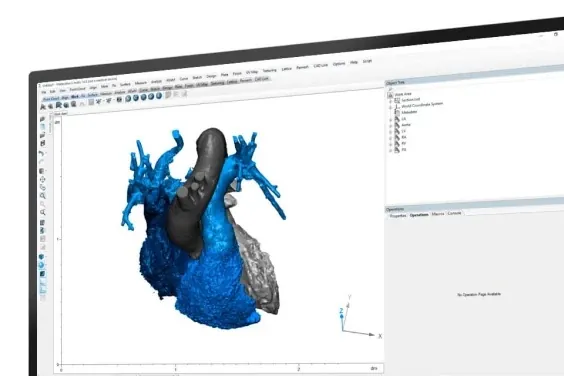Viewport: 564px width, 376px height.
Task: Select the Operations tab
Action: point(419,214)
